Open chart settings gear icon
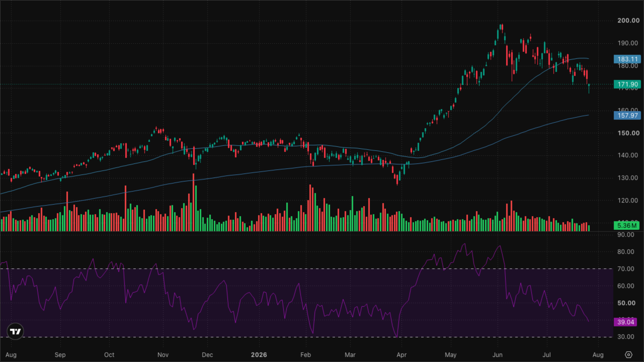The height and width of the screenshot is (362, 644). (x=628, y=355)
